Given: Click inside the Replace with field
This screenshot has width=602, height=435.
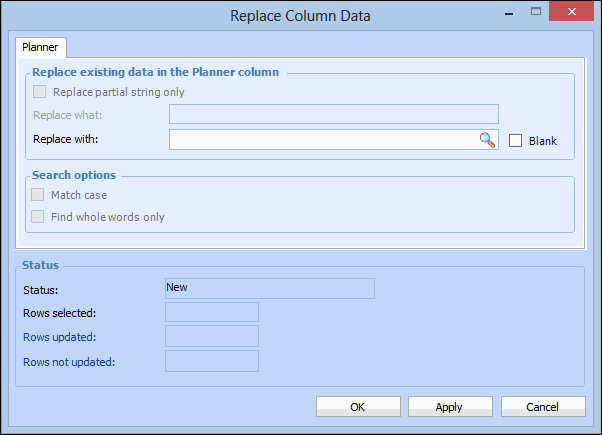Looking at the screenshot, I should click(x=322, y=140).
